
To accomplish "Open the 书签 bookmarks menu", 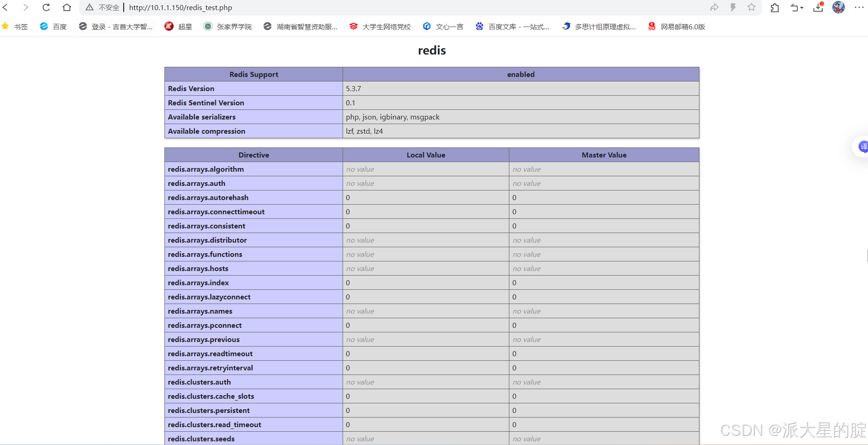I will [x=15, y=26].
